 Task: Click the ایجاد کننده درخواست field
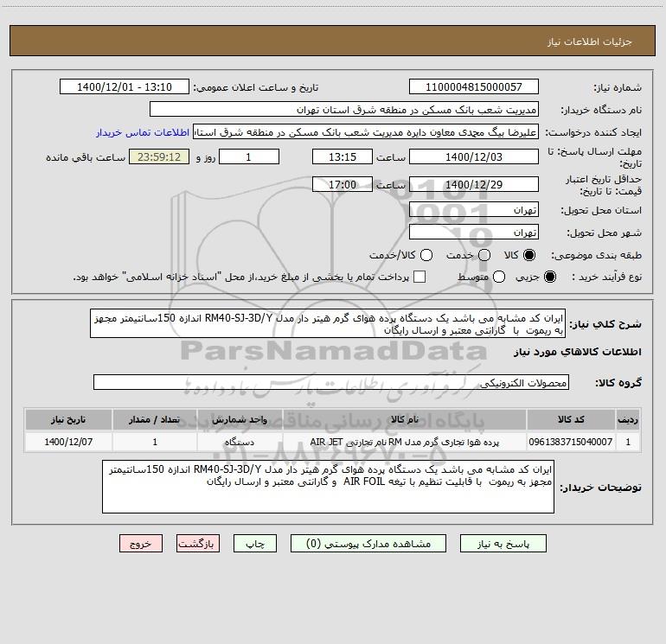(366, 132)
